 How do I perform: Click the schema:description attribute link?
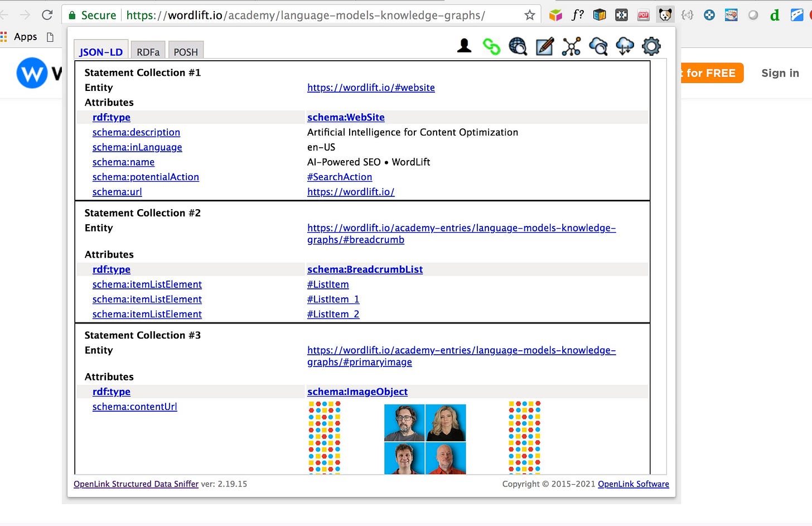pyautogui.click(x=136, y=132)
